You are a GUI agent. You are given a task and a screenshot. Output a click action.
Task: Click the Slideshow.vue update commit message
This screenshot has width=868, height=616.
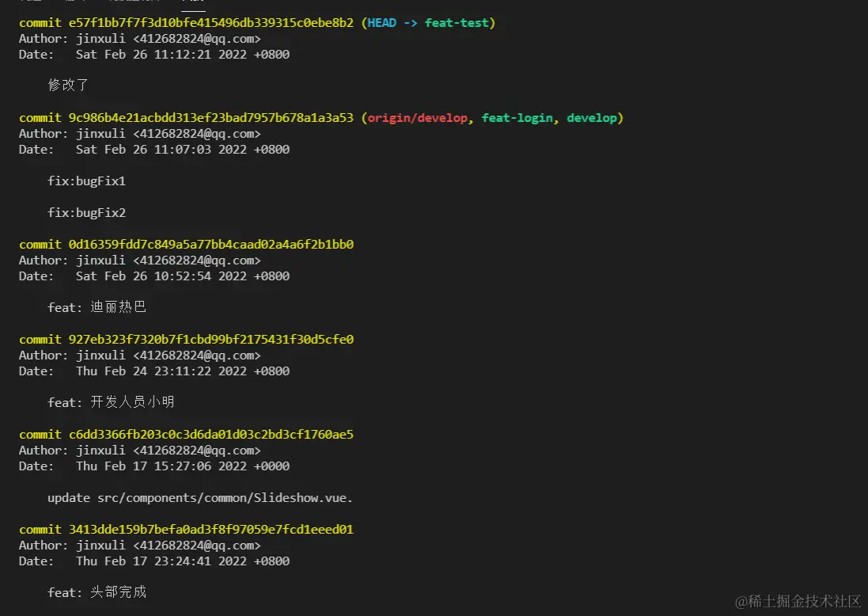[199, 498]
